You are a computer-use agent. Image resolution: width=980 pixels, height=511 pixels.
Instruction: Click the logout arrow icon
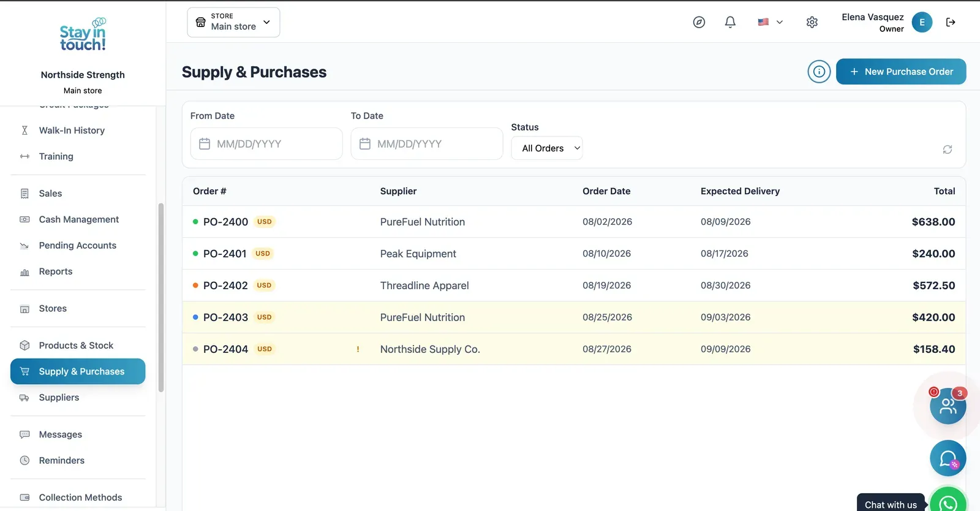(951, 22)
